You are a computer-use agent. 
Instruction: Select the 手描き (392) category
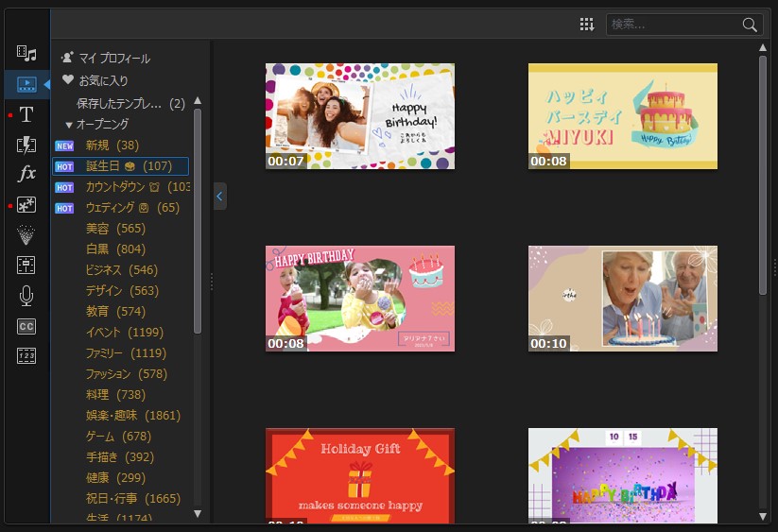pos(119,456)
